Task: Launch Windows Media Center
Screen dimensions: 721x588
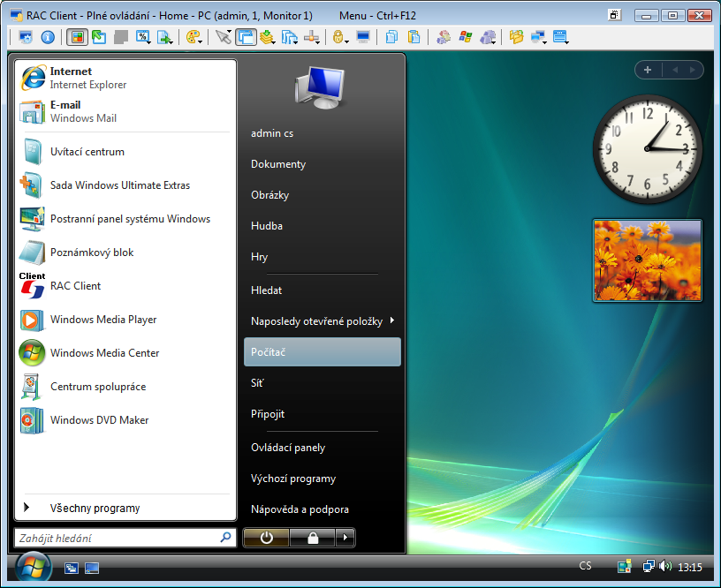Action: [x=125, y=353]
